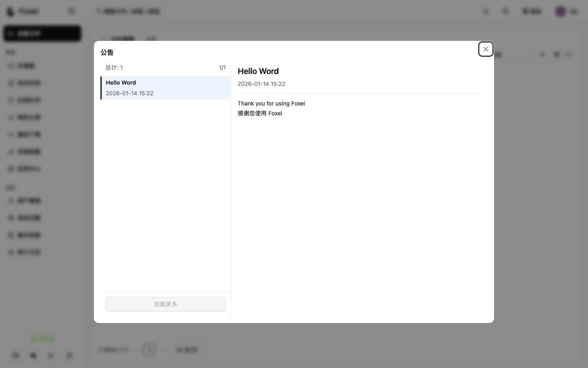Click 'Thank you for using Foxel' text
The height and width of the screenshot is (368, 588).
(x=271, y=103)
